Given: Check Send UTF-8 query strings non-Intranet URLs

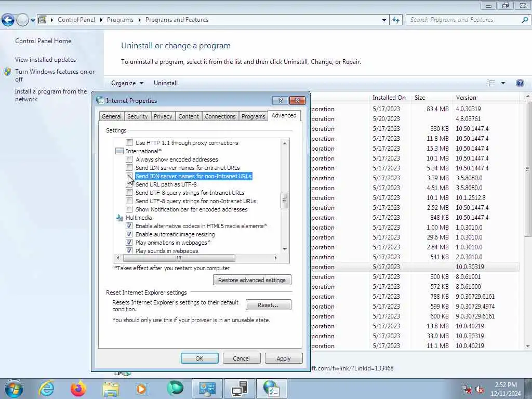Looking at the screenshot, I should [x=129, y=201].
